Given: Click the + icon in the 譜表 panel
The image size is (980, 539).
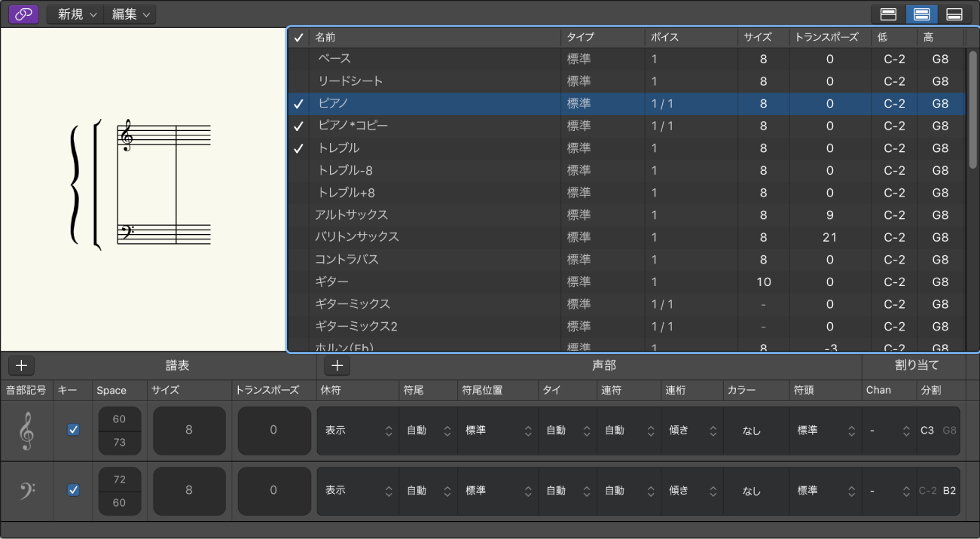Looking at the screenshot, I should click(21, 365).
